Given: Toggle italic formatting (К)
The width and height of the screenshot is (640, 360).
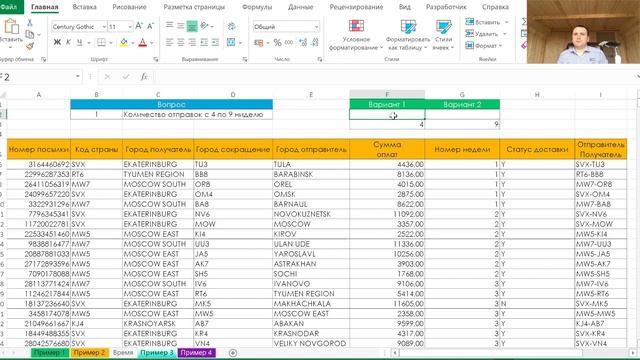Looking at the screenshot, I should click(68, 42).
